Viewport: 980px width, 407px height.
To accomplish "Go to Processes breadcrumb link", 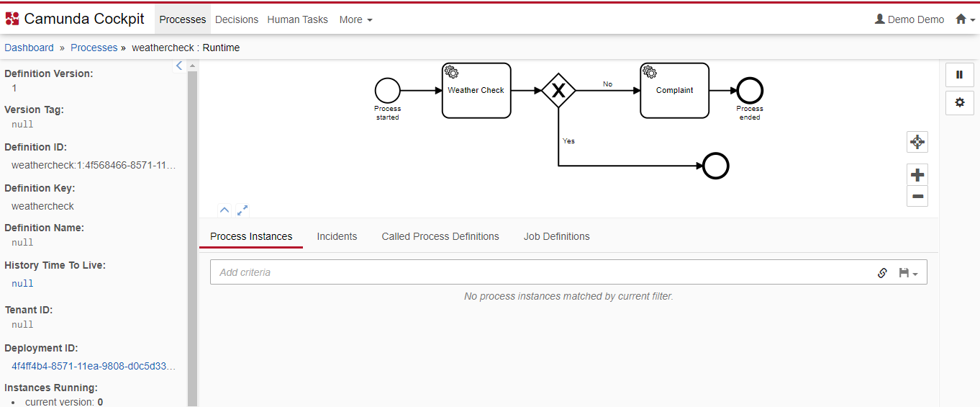I will (94, 48).
